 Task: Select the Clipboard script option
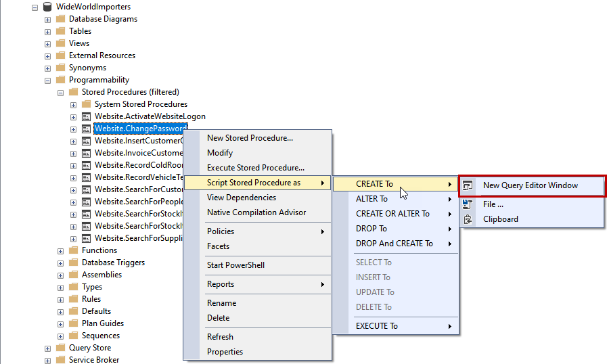(532, 219)
